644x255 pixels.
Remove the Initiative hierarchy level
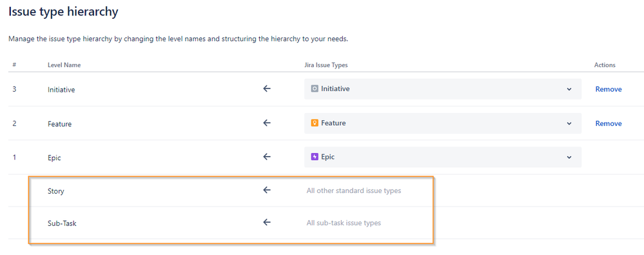click(609, 89)
